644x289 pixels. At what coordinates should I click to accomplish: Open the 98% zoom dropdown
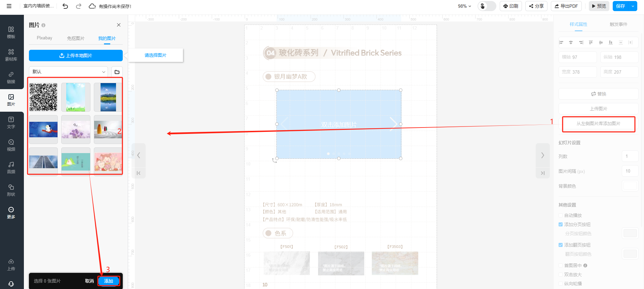[464, 6]
